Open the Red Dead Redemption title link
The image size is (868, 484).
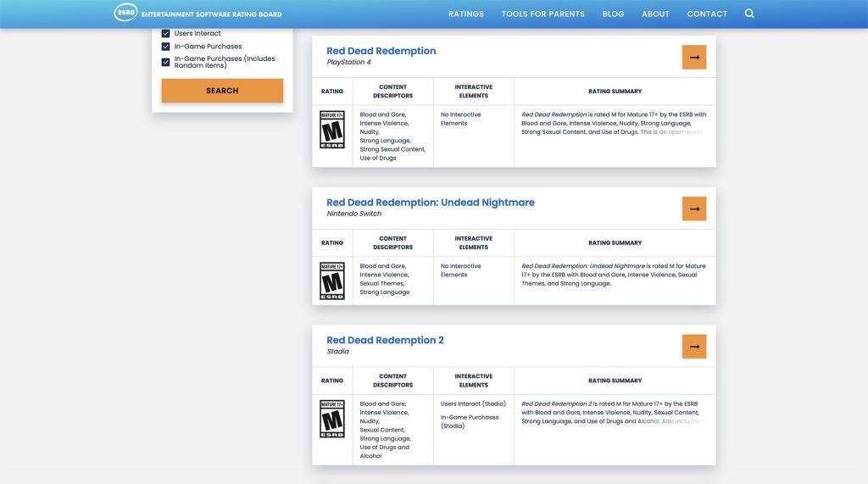[381, 51]
